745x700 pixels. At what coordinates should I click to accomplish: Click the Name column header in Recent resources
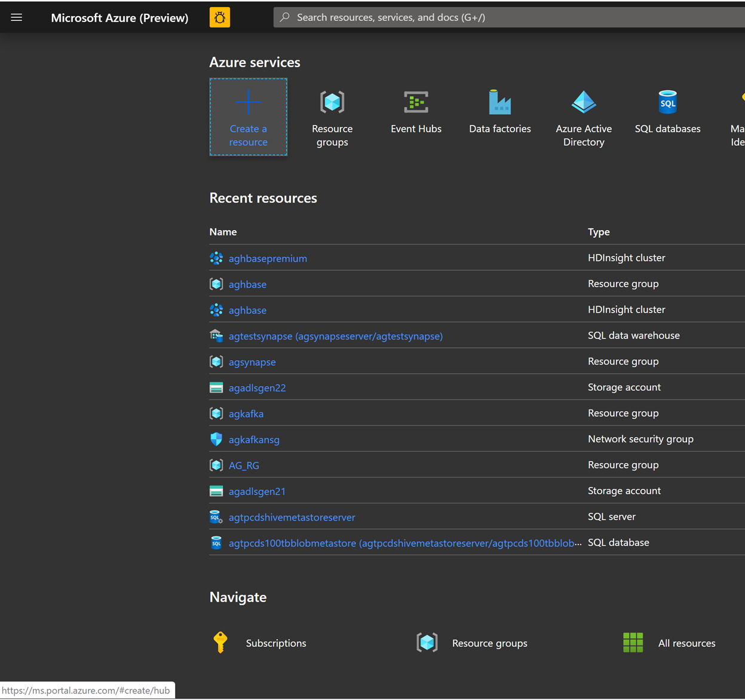coord(222,232)
